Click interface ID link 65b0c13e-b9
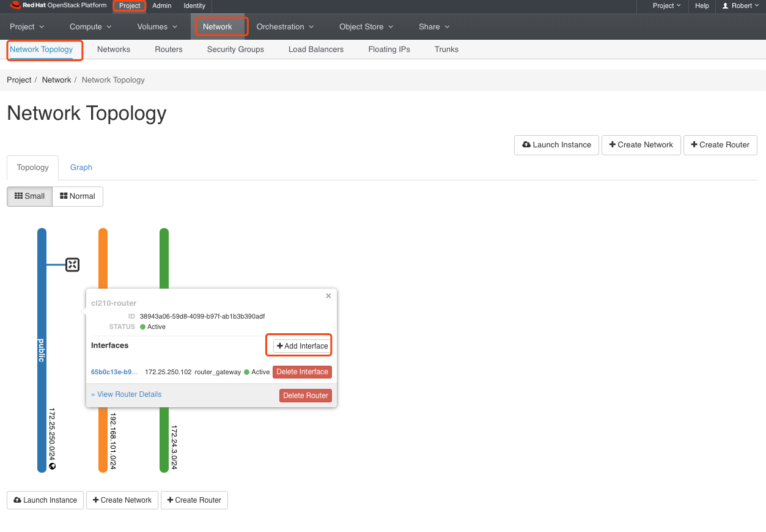Image resolution: width=766 pixels, height=532 pixels. click(x=114, y=372)
